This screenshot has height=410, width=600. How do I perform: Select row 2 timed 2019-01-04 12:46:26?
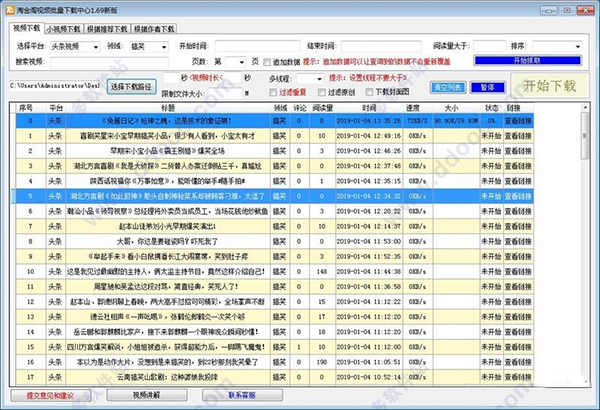click(x=275, y=151)
